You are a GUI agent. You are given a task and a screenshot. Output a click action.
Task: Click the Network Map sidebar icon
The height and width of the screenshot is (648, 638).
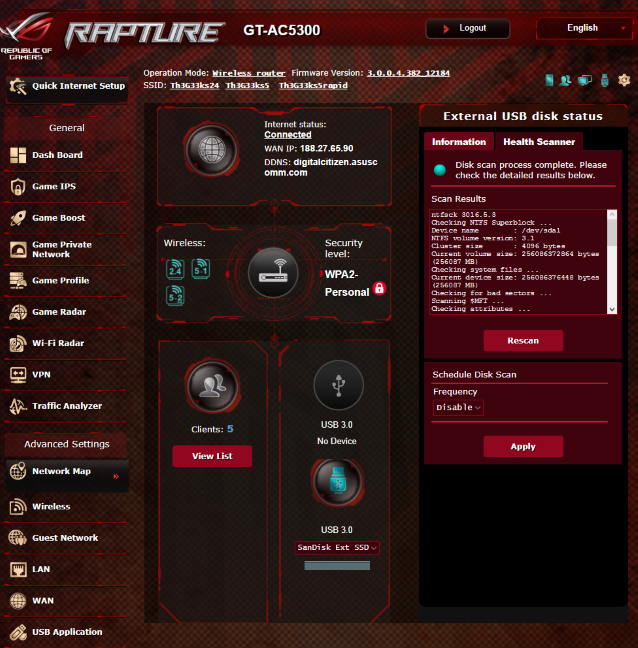18,472
